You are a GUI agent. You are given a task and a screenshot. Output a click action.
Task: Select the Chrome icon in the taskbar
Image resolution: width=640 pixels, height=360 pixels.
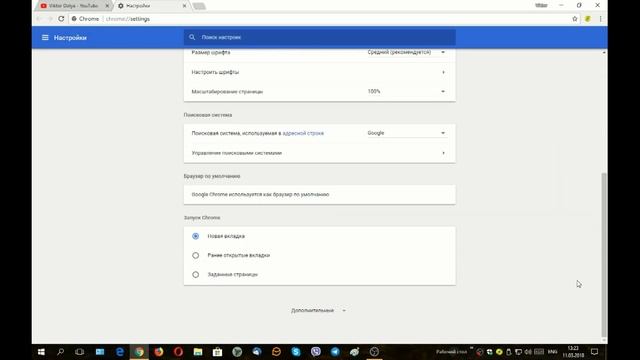coord(139,352)
